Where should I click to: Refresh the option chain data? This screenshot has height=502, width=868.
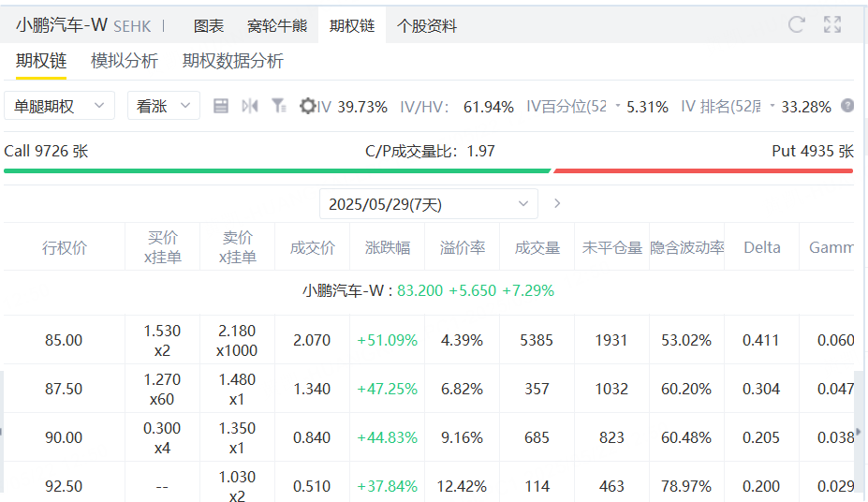tap(796, 24)
